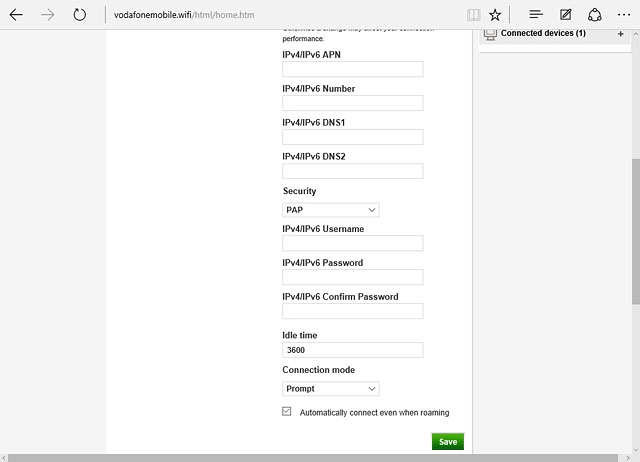Click the vertical page scrollbar thumb
The width and height of the screenshot is (640, 462).
(x=635, y=230)
